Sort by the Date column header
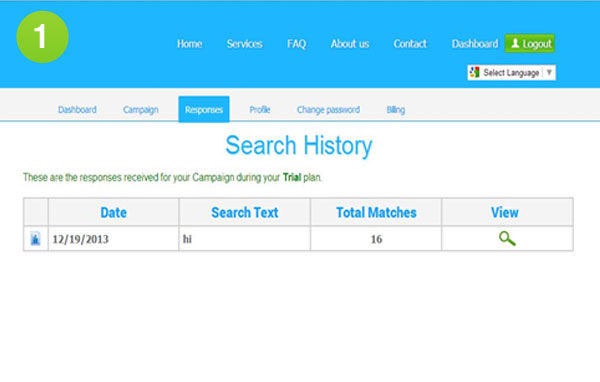This screenshot has height=382, width=600. [113, 212]
